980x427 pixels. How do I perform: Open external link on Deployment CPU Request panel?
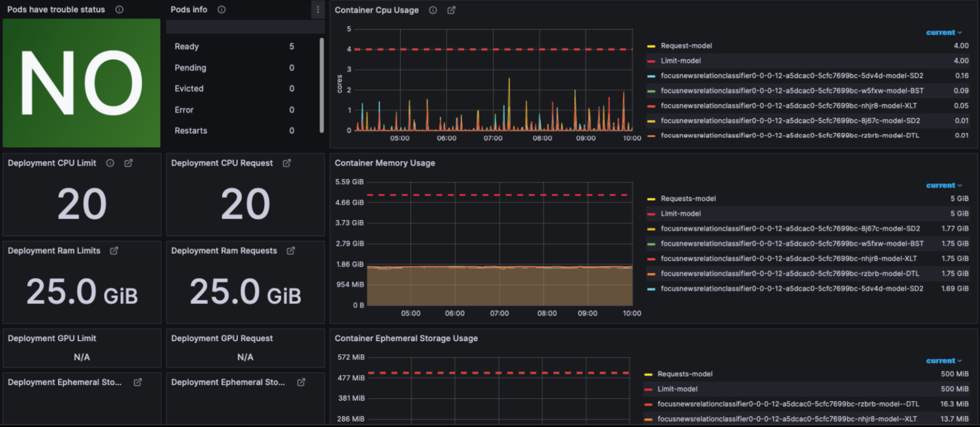pos(287,163)
